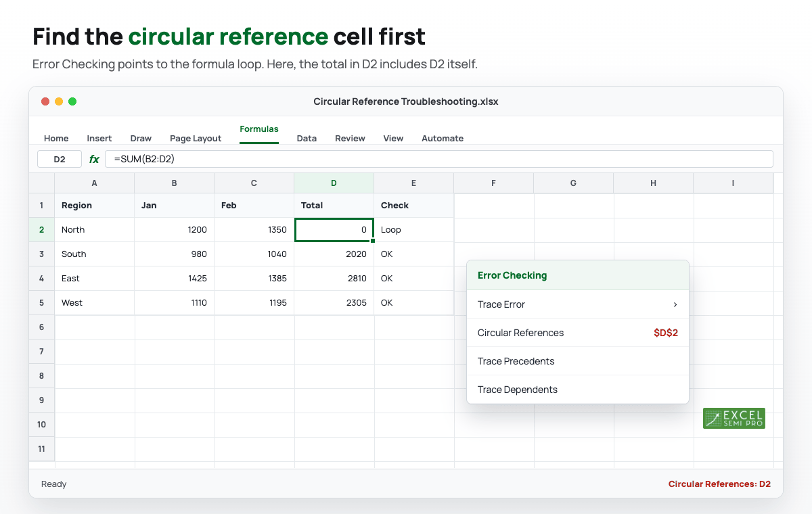Click Feb value 1350
Screen dimensions: 812x514
pyautogui.click(x=254, y=229)
